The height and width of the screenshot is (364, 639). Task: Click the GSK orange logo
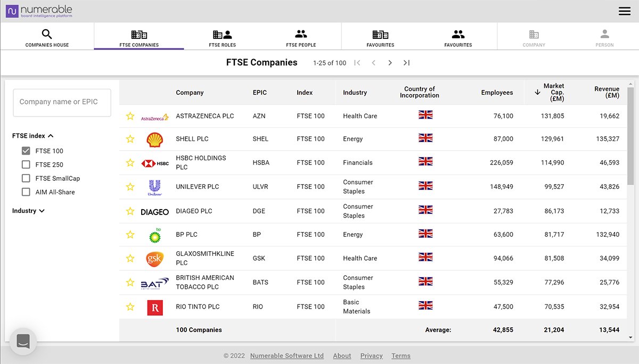(154, 259)
